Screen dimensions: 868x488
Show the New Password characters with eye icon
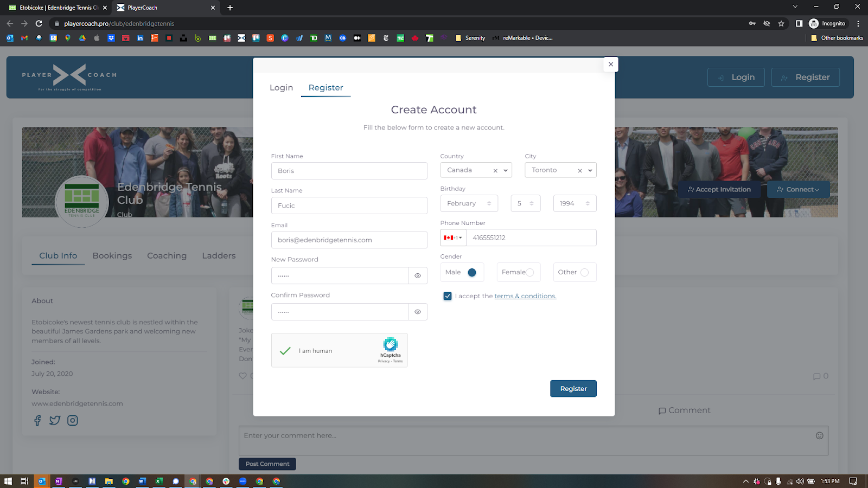[418, 275]
